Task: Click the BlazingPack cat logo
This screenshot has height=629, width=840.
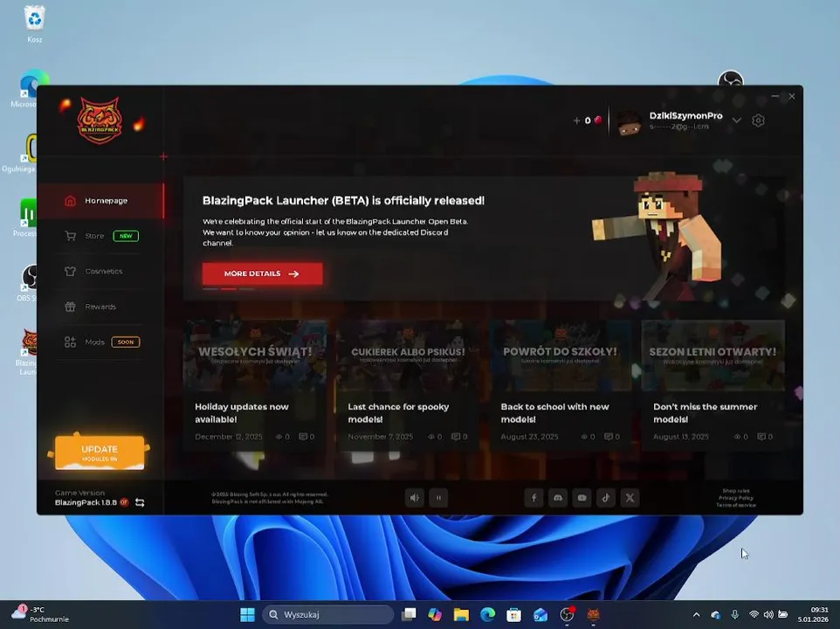Action: pos(100,120)
